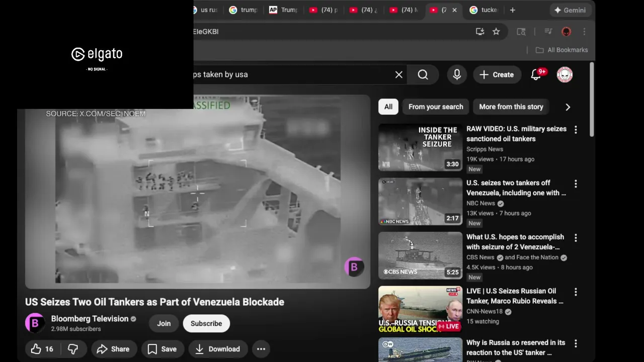Open 'What U.S. hopes to accomplish' title
This screenshot has width=644, height=362.
[x=515, y=242]
